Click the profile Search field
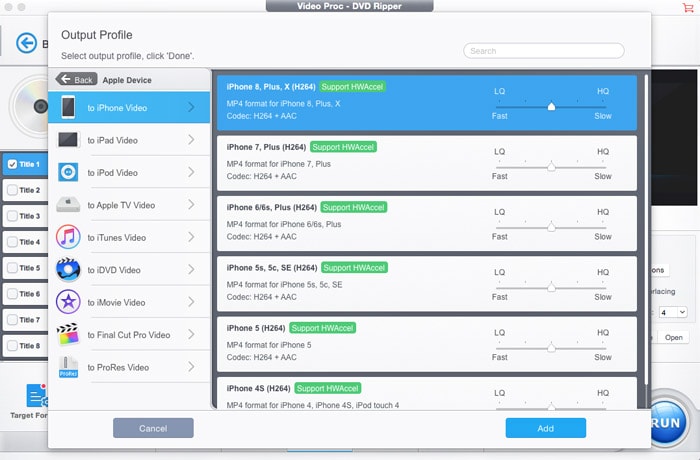This screenshot has height=460, width=700. pyautogui.click(x=544, y=51)
